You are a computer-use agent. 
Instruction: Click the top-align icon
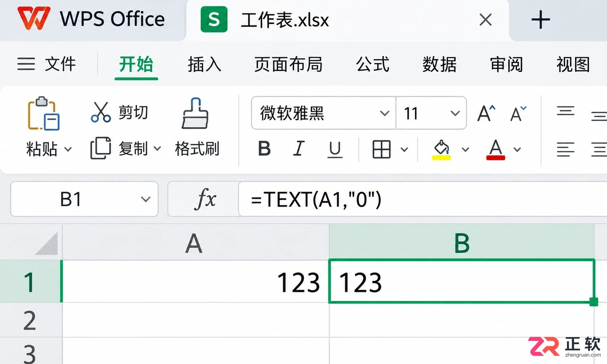coord(565,111)
